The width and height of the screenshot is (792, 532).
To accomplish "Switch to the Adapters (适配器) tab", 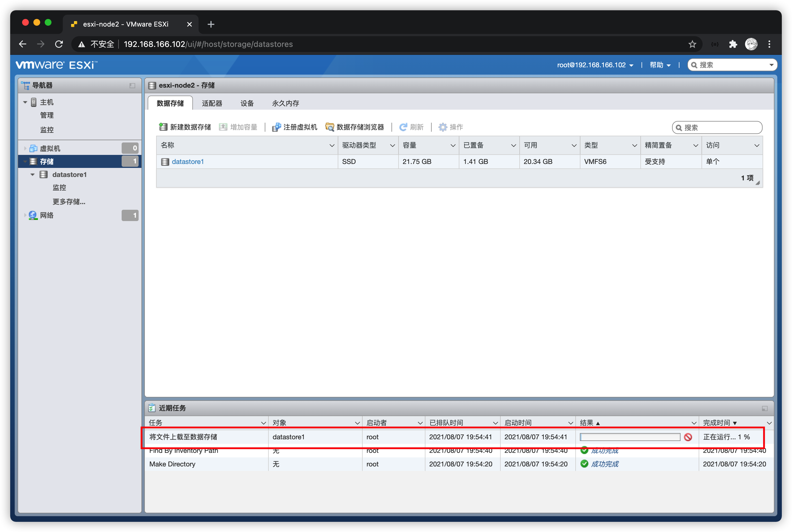I will click(212, 103).
